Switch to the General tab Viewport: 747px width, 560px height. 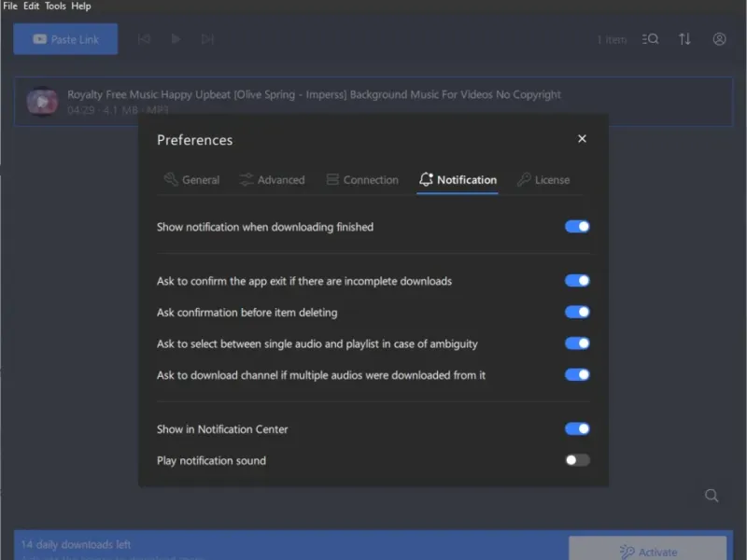[x=191, y=180]
